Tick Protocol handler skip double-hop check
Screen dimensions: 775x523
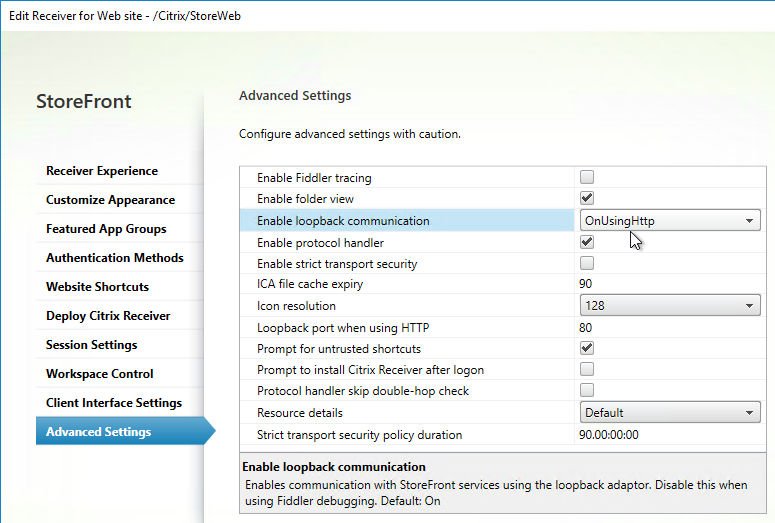pyautogui.click(x=587, y=390)
